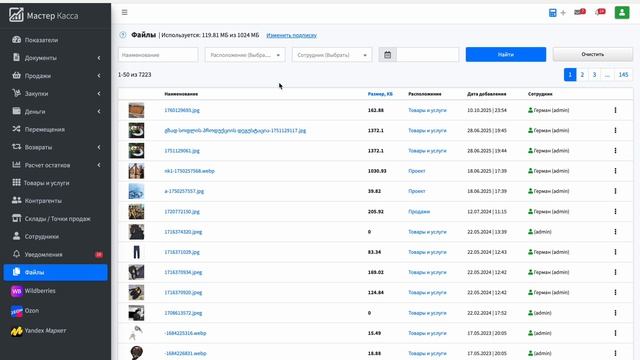
Task: Open Перемещения in sidebar
Action: (x=56, y=129)
